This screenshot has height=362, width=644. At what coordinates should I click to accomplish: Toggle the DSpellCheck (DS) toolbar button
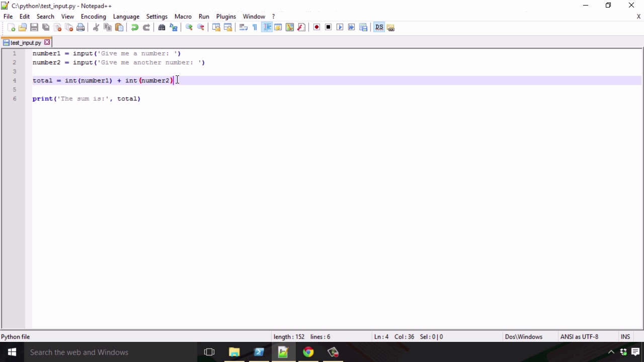click(379, 27)
